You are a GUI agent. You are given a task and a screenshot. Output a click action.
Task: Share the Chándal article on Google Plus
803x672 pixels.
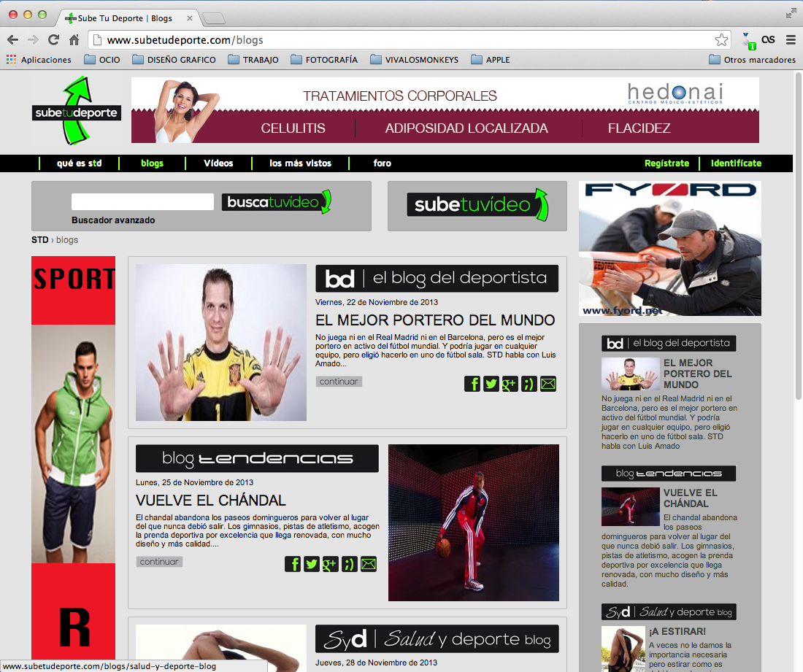(x=330, y=563)
